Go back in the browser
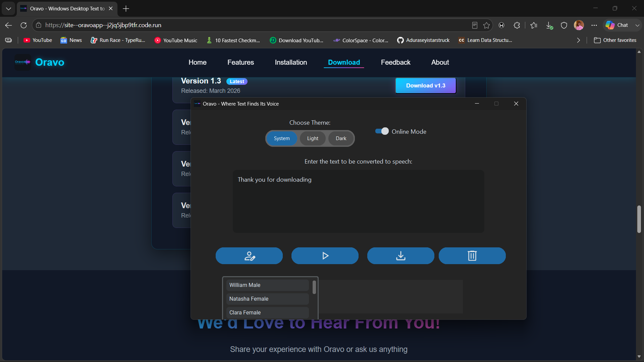 (x=9, y=25)
